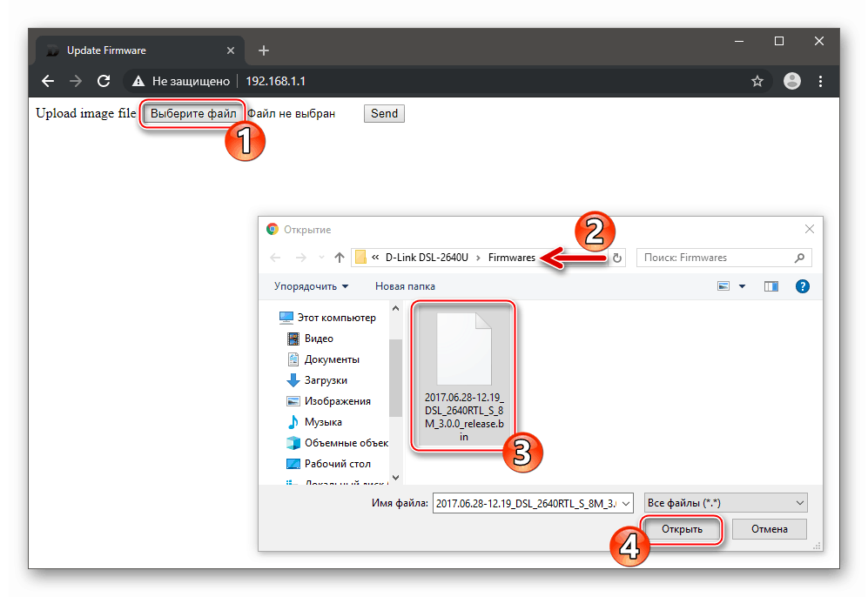Click navigation pane scroll down arrow

coord(395,477)
